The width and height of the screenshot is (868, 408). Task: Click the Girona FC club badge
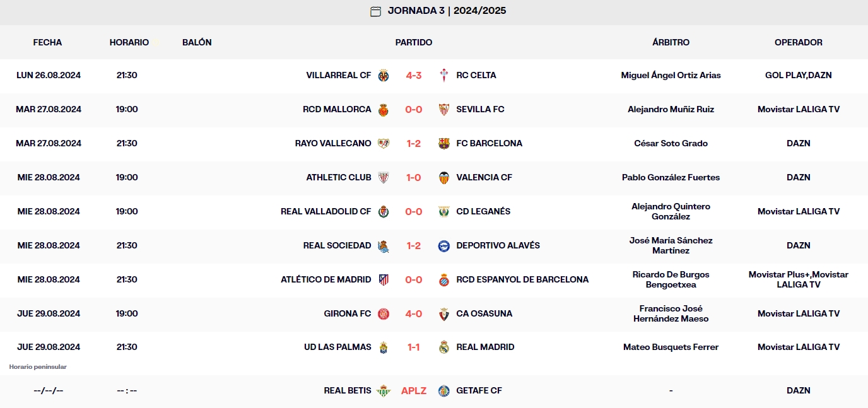point(384,313)
